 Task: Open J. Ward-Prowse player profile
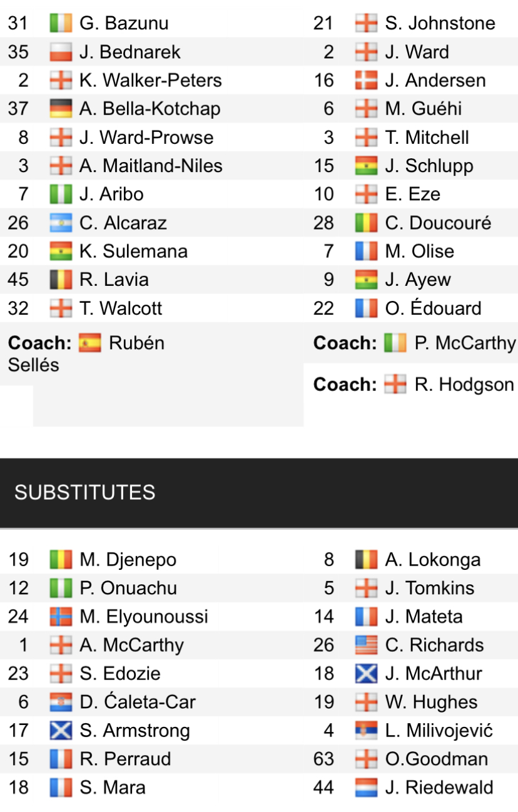point(146,138)
